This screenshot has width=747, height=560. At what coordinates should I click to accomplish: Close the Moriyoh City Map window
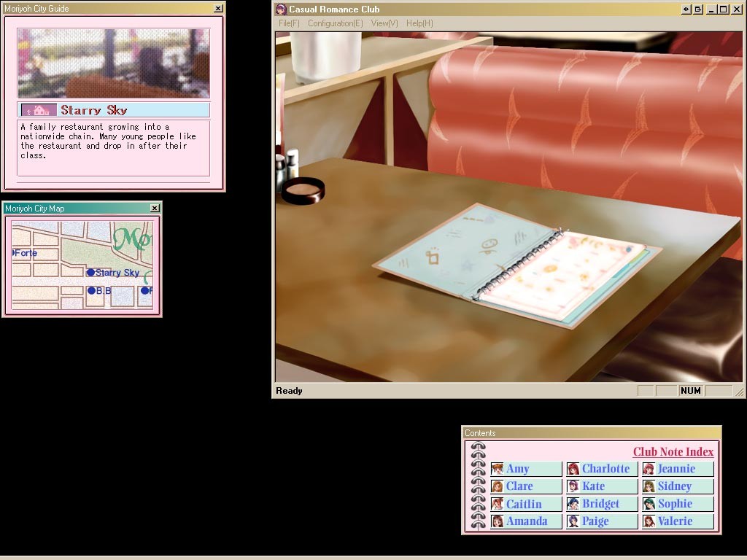(155, 209)
